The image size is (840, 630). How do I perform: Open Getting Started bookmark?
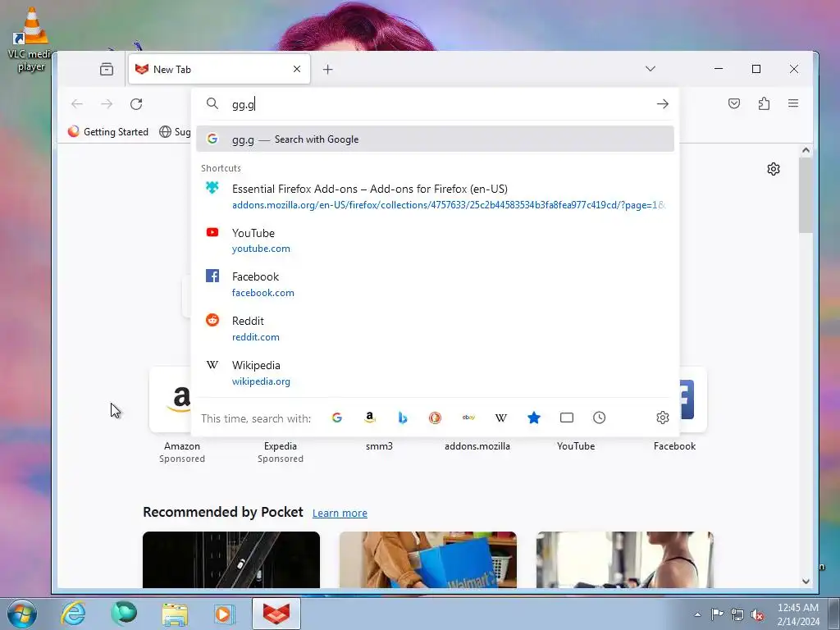(x=108, y=132)
